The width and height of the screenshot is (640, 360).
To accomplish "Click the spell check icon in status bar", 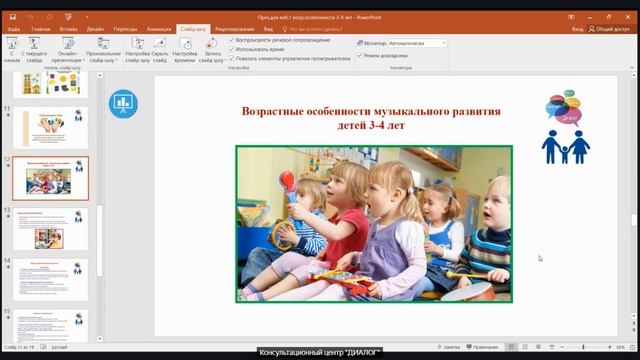I will [43, 347].
